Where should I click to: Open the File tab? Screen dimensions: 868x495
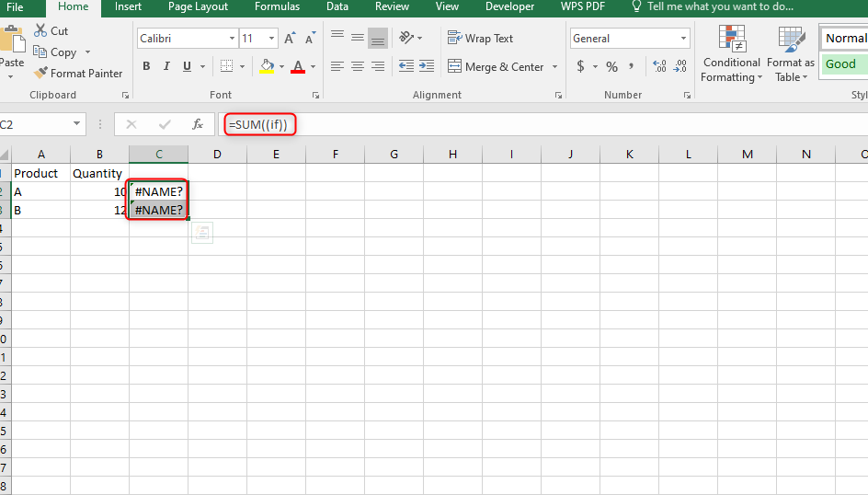[15, 7]
